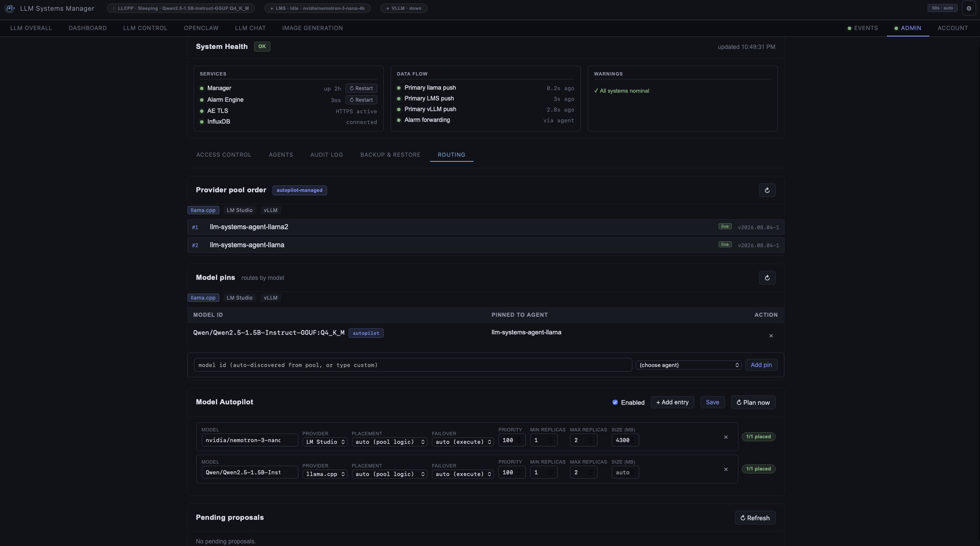The image size is (980, 546).
Task: Restart the Alarm Engine service
Action: [361, 100]
